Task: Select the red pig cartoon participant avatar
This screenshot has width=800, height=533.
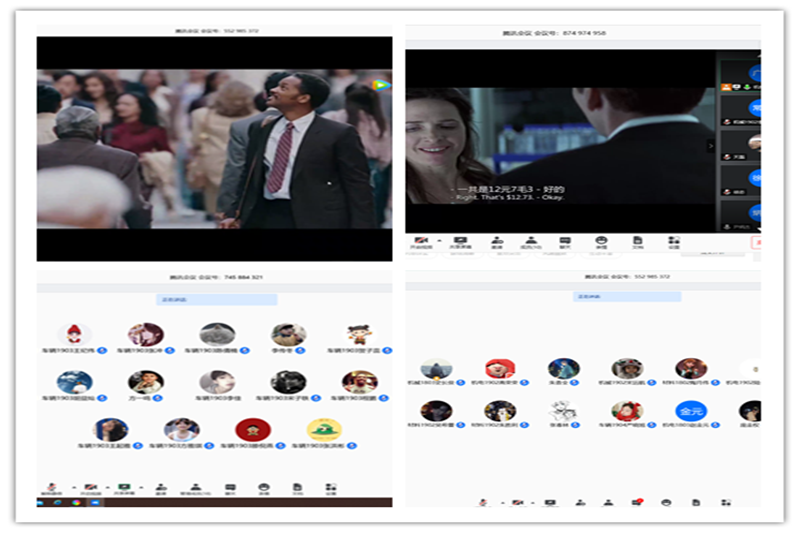Action: (499, 368)
